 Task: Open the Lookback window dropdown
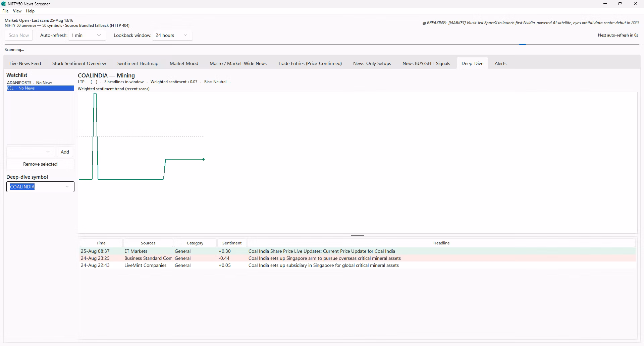(172, 35)
